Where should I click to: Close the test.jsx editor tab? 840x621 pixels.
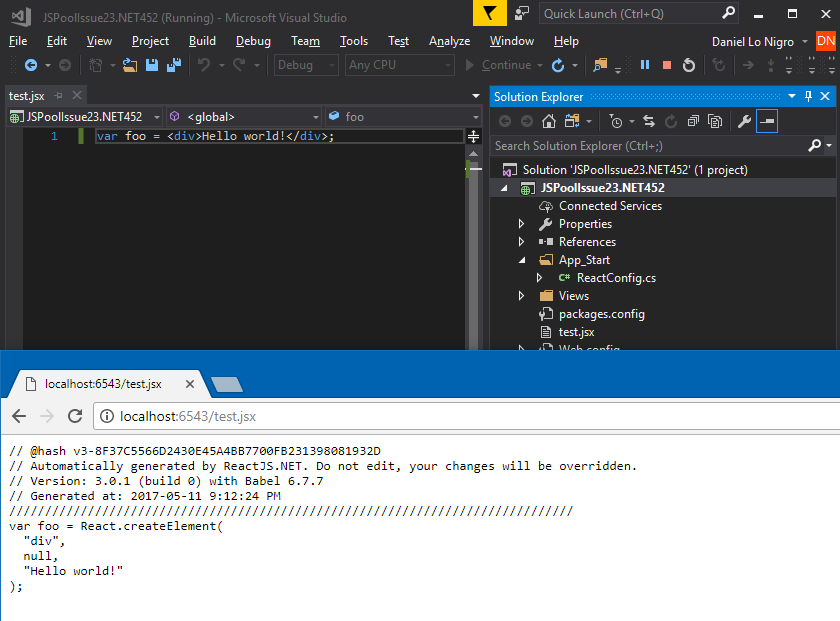[x=77, y=95]
